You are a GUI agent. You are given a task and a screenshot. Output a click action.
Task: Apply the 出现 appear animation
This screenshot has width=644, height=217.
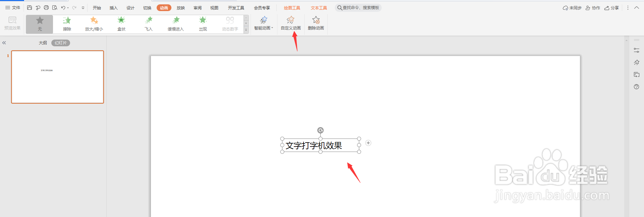click(x=203, y=24)
